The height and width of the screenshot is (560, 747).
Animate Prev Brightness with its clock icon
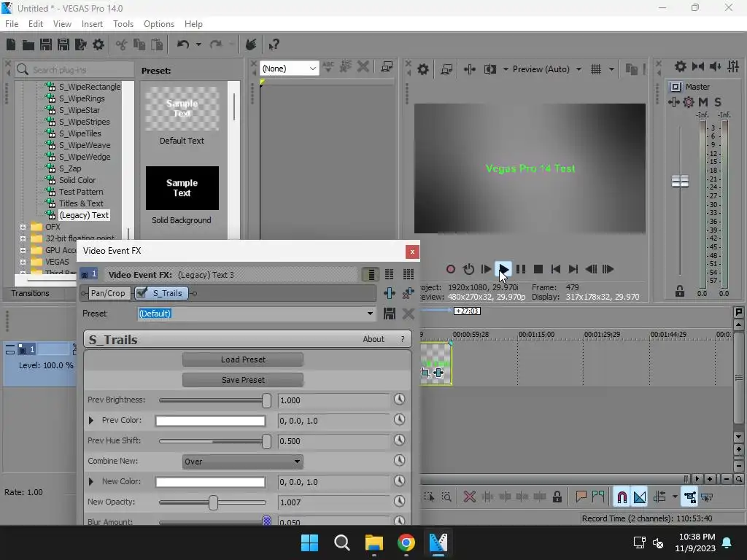coord(399,400)
